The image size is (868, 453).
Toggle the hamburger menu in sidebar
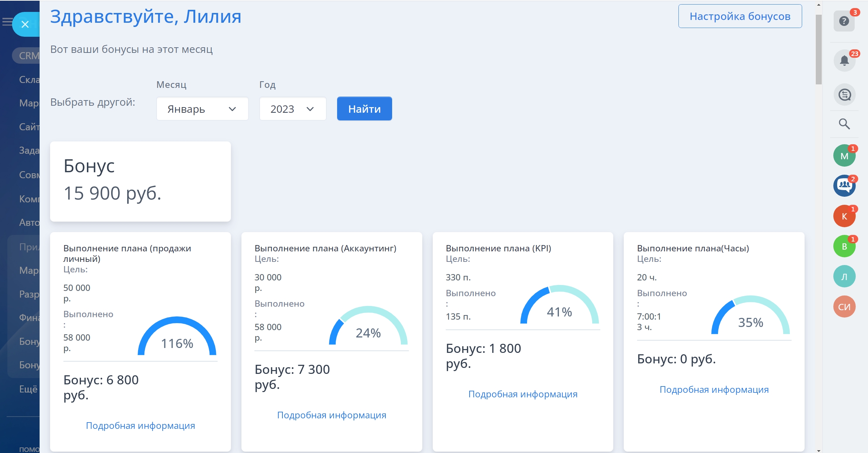(x=7, y=22)
